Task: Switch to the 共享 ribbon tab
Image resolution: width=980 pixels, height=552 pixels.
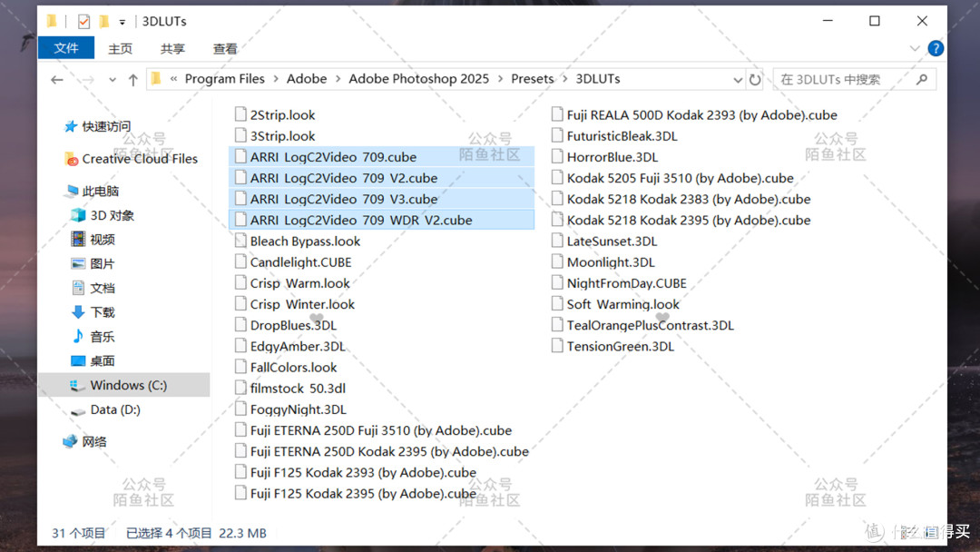Action: pyautogui.click(x=172, y=49)
